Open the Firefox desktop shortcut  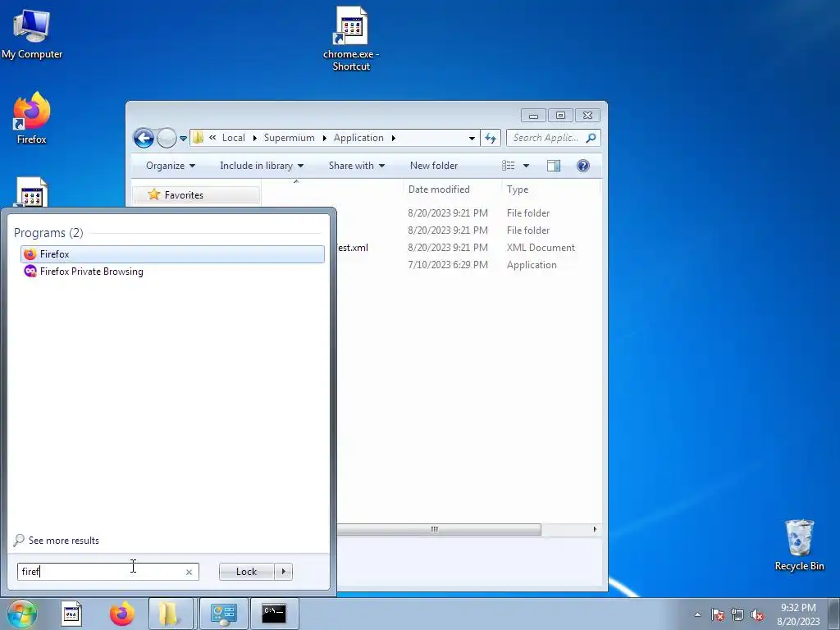click(32, 118)
